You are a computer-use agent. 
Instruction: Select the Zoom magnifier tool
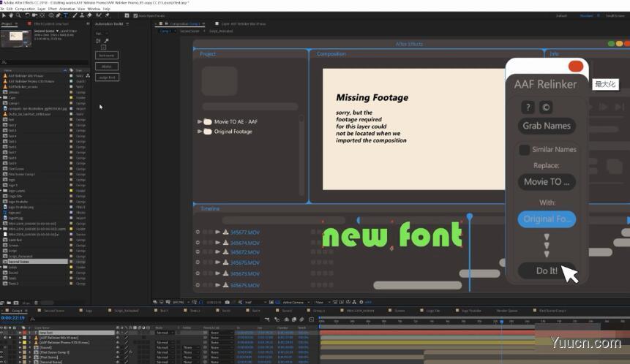click(18, 15)
